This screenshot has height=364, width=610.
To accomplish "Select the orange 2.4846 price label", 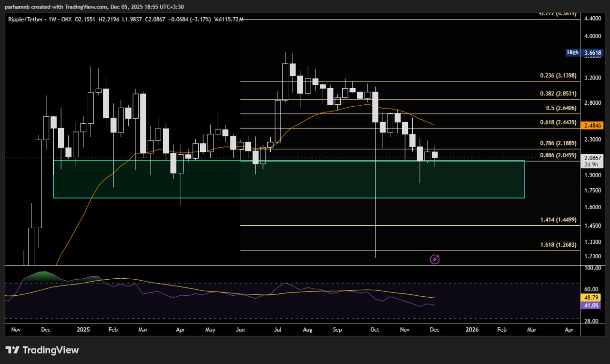I will [592, 126].
